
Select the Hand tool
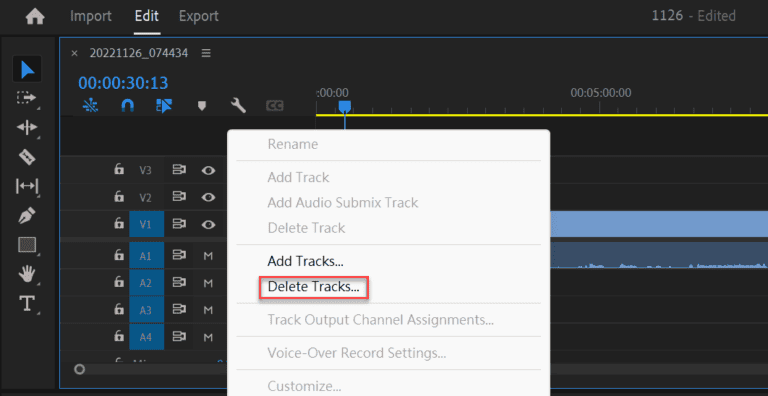click(x=26, y=274)
